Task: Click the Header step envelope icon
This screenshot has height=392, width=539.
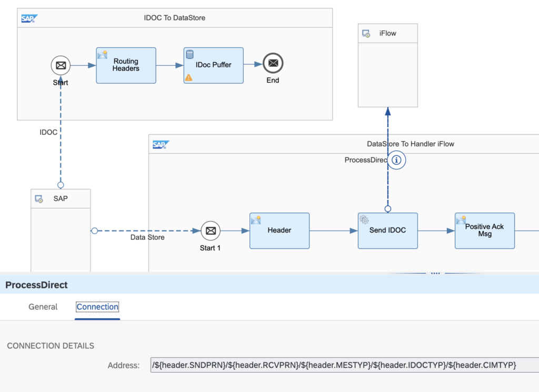Action: click(x=256, y=220)
